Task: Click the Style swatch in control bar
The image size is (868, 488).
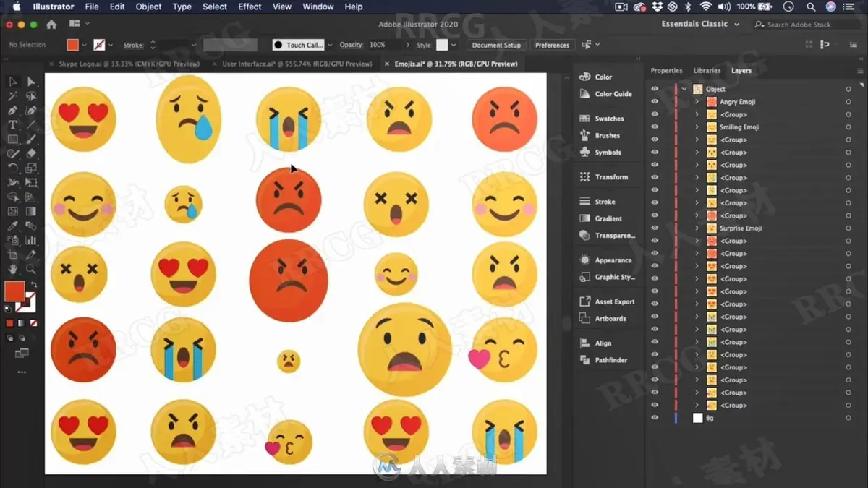Action: coord(442,45)
